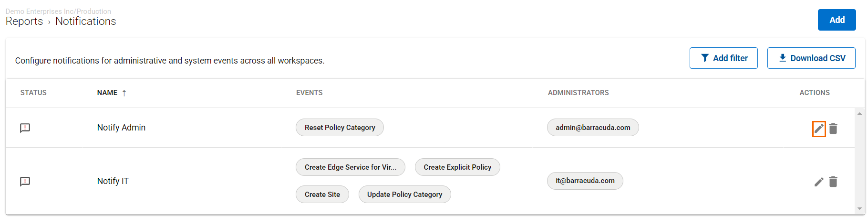Click the Create Site chip
The height and width of the screenshot is (217, 868).
[322, 195]
